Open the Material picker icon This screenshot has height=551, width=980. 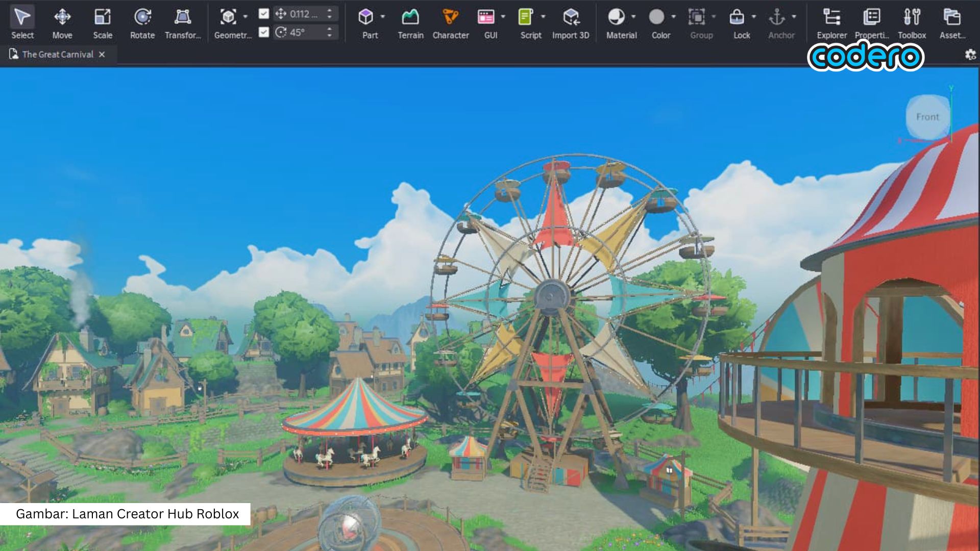(x=616, y=17)
